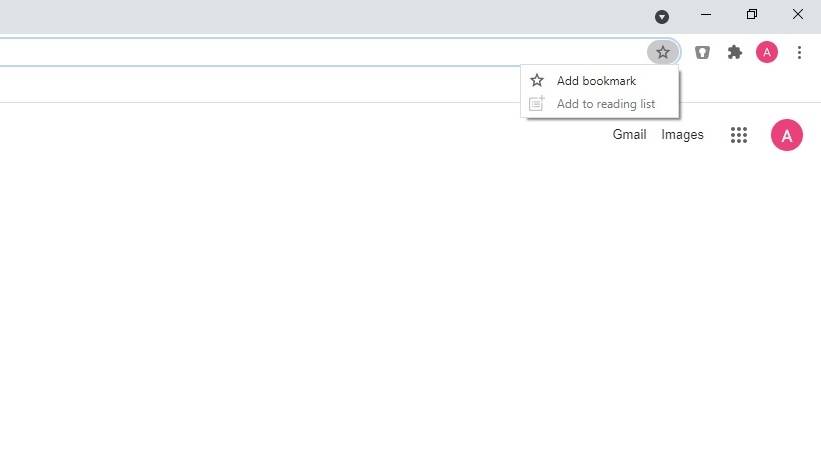The image size is (821, 466).
Task: Open the Google apps grid launcher
Action: pos(739,135)
